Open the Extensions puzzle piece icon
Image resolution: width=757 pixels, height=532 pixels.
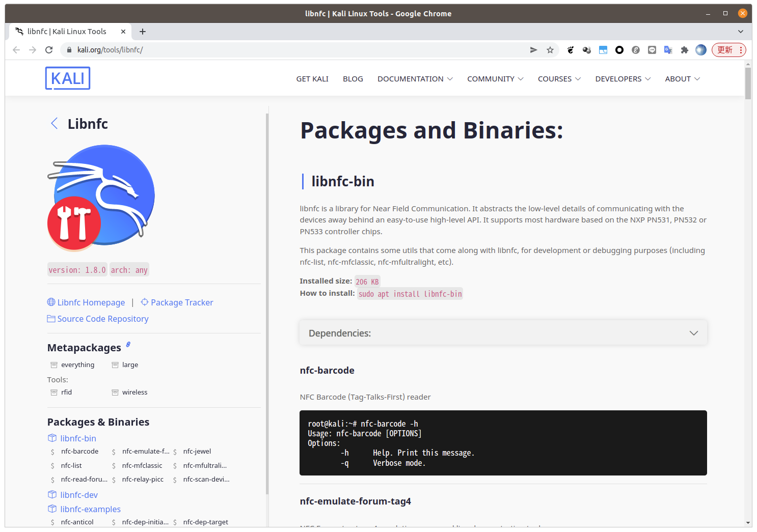pos(685,50)
